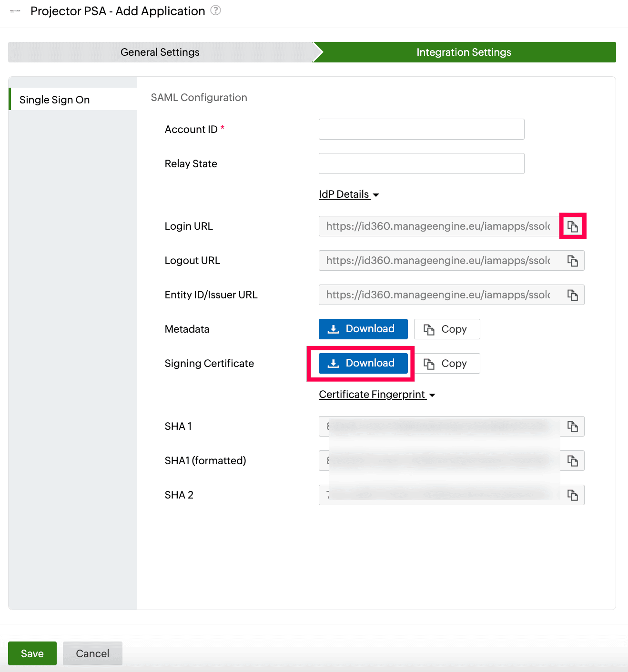Copy the Entity ID/Issuer URL
The image size is (628, 672).
(573, 295)
